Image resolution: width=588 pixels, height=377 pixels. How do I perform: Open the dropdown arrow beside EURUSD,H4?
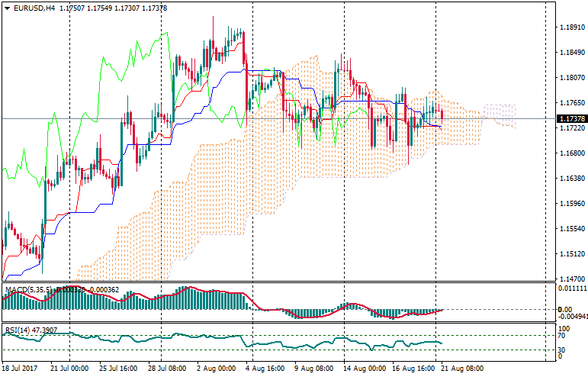click(6, 8)
